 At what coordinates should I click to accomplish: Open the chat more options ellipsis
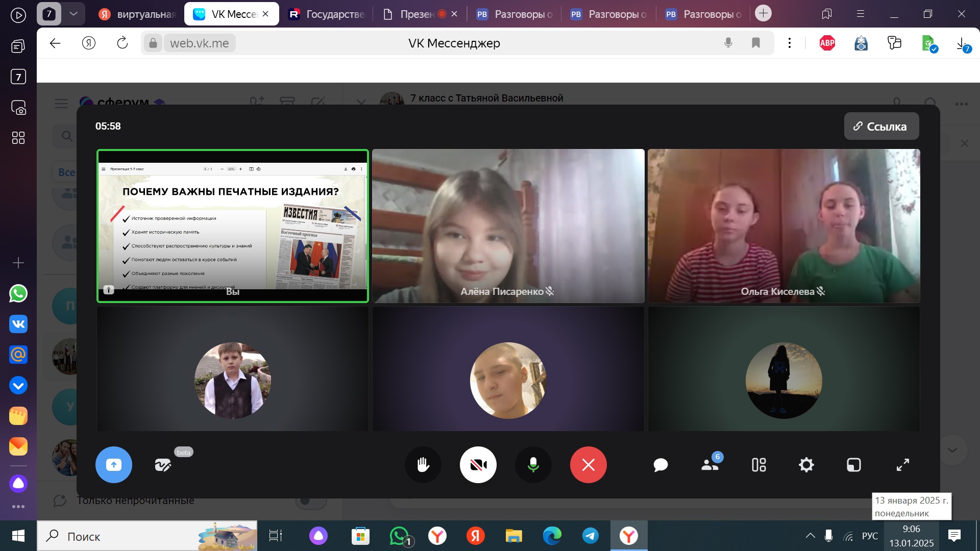[962, 104]
